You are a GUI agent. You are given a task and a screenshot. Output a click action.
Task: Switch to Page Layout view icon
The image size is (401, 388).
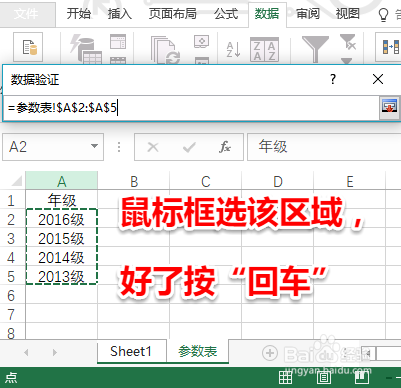pos(323,377)
